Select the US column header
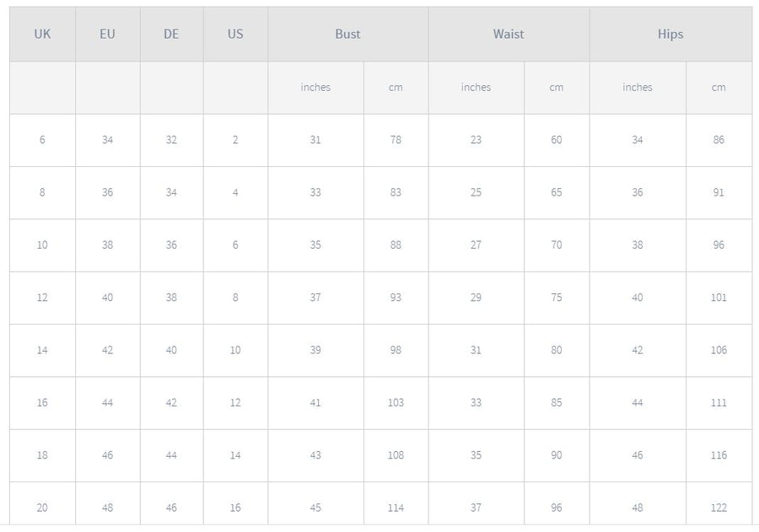 (x=235, y=35)
